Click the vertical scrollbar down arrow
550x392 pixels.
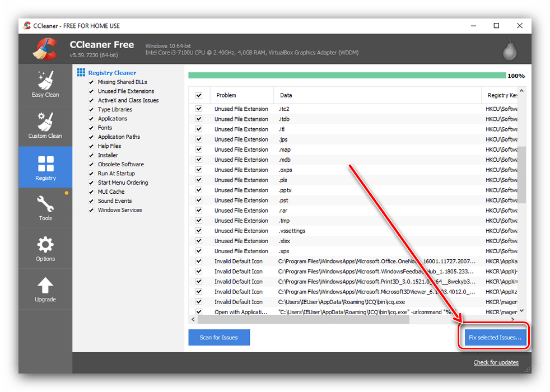521,311
